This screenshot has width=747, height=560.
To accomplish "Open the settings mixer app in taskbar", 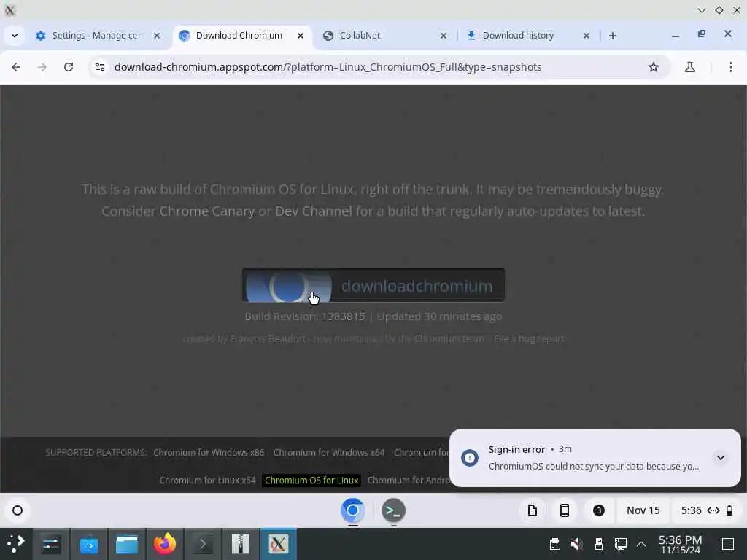I will point(50,543).
